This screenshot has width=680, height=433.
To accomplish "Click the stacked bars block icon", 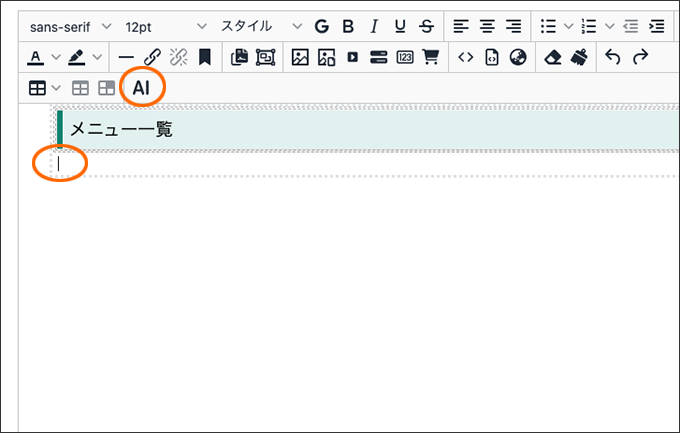I will 379,57.
